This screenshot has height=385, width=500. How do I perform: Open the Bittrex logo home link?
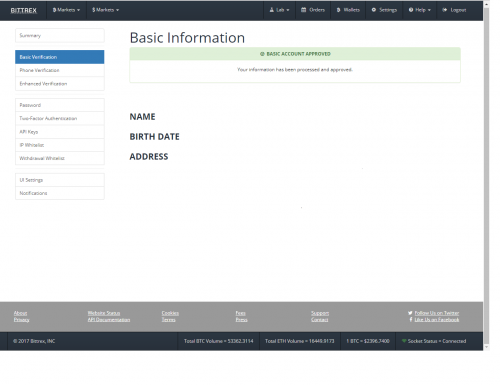23,10
